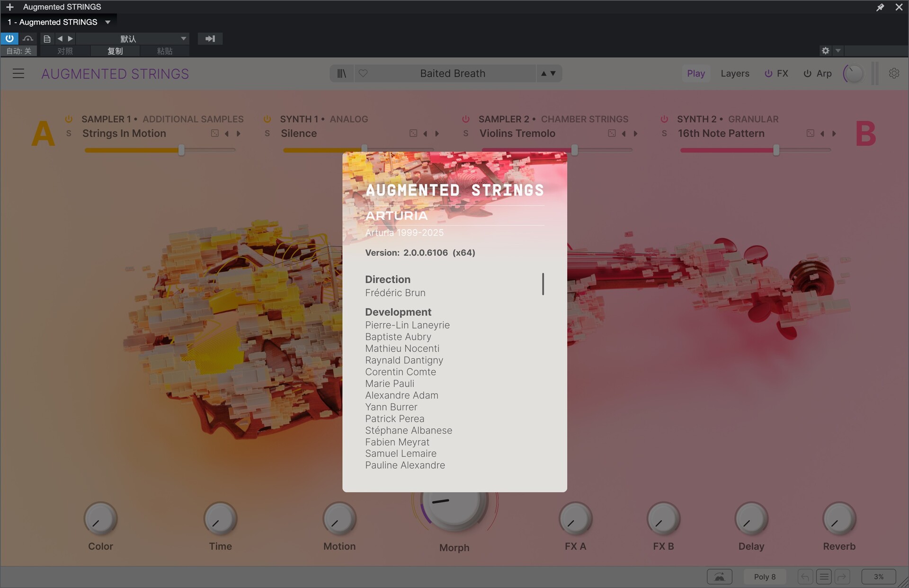This screenshot has height=588, width=909.
Task: Go to previous host preset arrow
Action: coord(60,39)
